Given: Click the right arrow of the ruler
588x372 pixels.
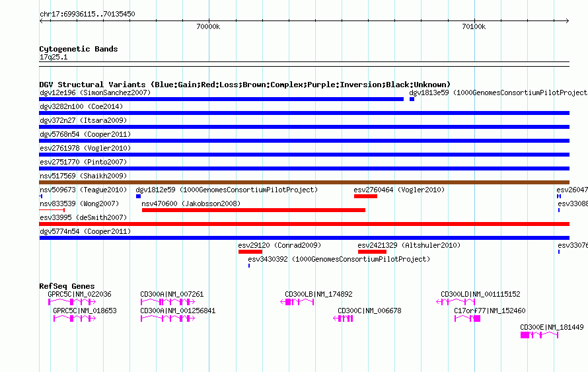Looking at the screenshot, I should 567,21.
